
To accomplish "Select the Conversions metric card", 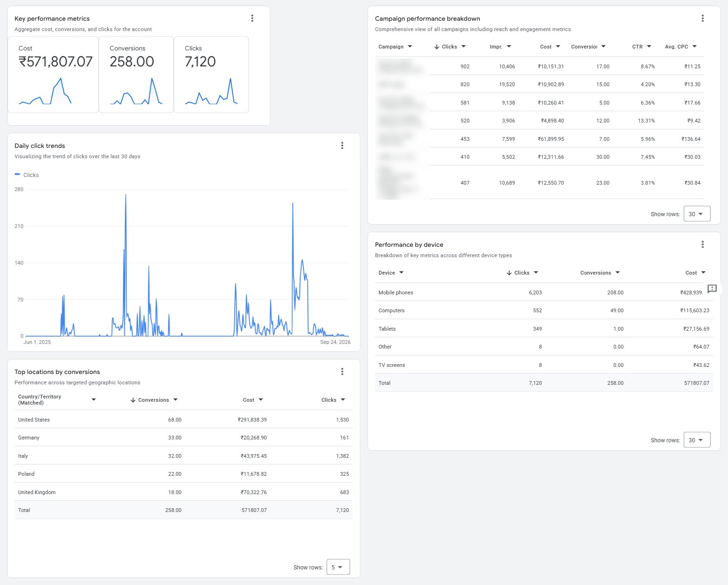I will pyautogui.click(x=136, y=74).
